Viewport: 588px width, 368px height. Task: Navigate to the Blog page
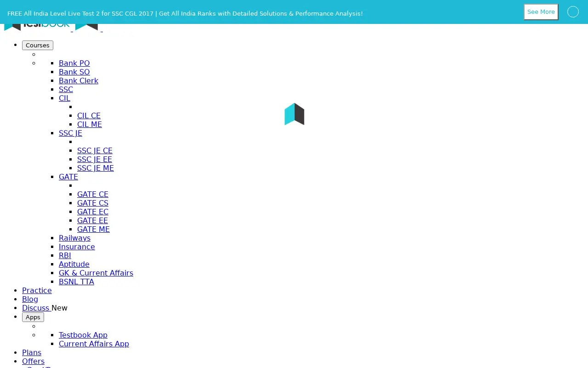point(30,299)
